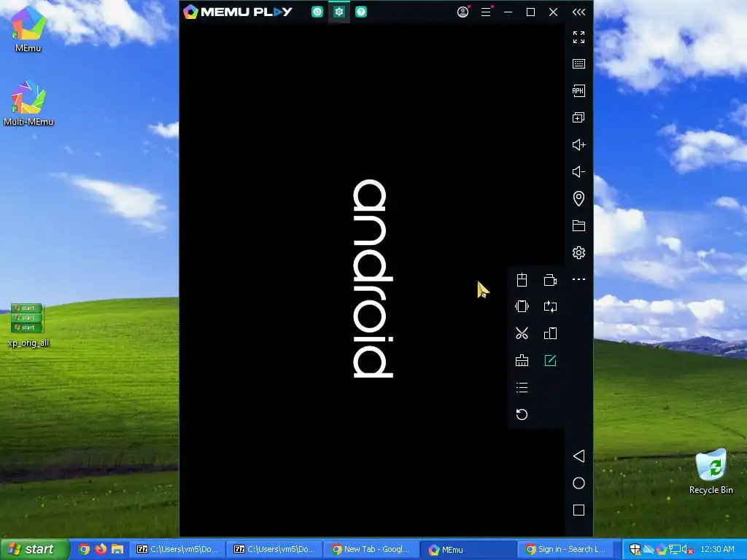Select the question mark help tab in MEmu
The width and height of the screenshot is (747, 560).
(361, 12)
